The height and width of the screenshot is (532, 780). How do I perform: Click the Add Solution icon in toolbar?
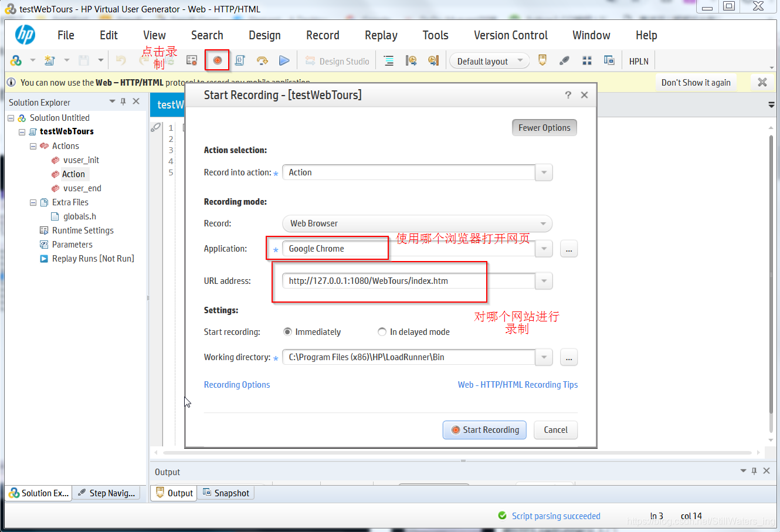[x=16, y=60]
